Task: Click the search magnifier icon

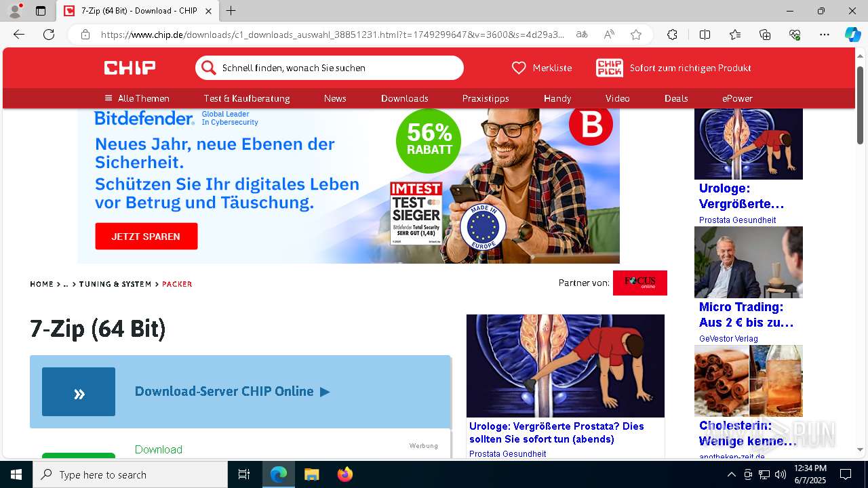Action: 208,68
